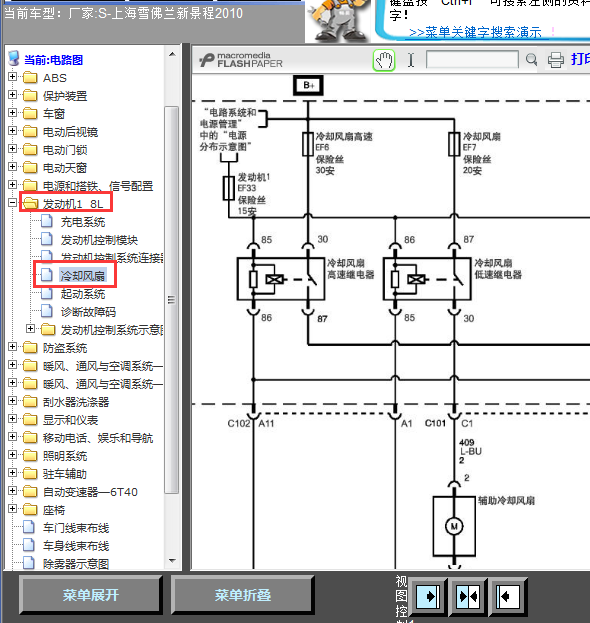Expand the 自动变速器—6T40 node
Image resolution: width=590 pixels, height=623 pixels.
coord(12,491)
